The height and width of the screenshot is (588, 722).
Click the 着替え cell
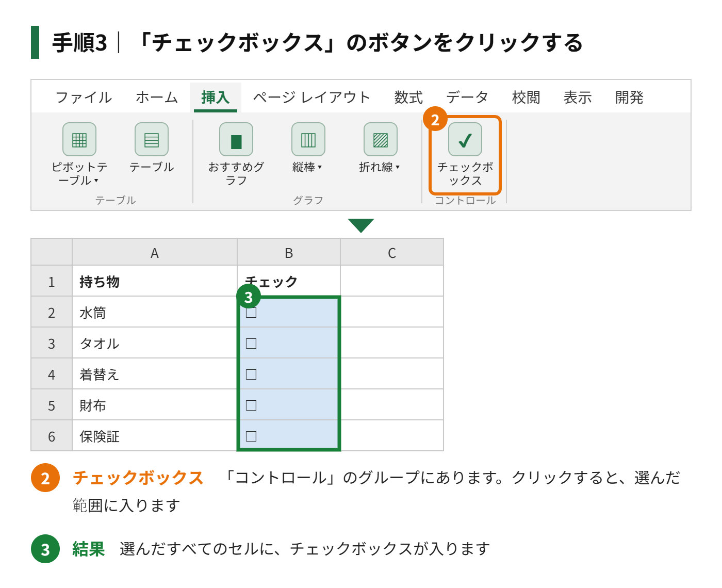(x=155, y=374)
